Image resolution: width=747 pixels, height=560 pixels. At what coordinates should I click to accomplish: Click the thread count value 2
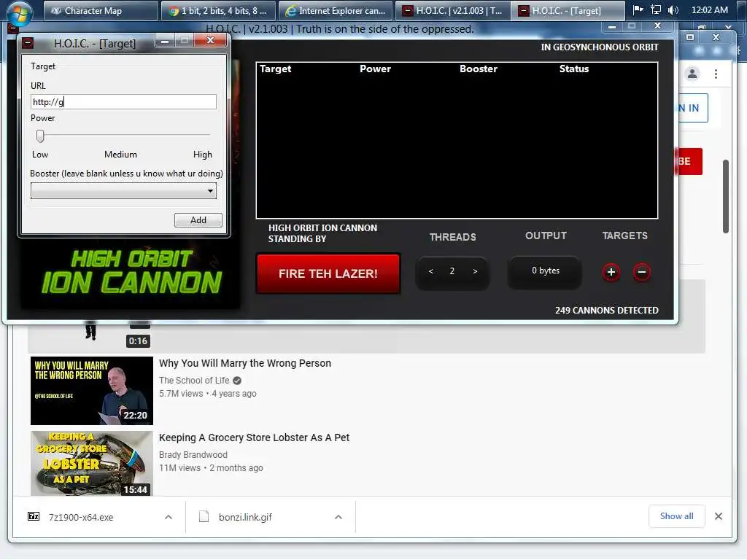[x=452, y=271]
